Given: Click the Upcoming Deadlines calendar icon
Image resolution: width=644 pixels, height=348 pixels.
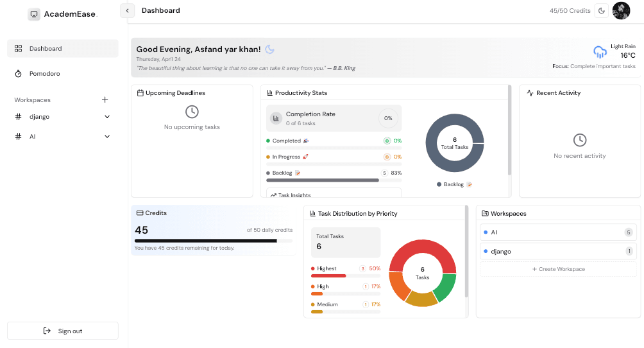Looking at the screenshot, I should 140,93.
